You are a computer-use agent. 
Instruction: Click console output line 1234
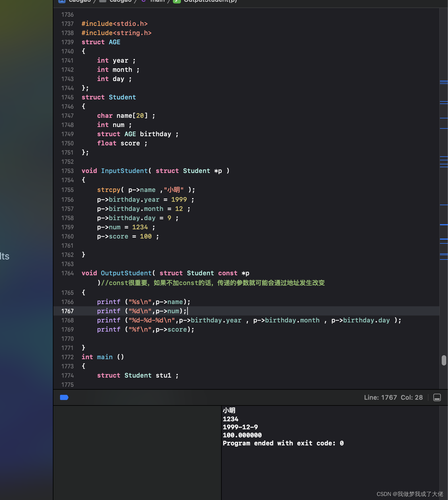[x=231, y=419]
